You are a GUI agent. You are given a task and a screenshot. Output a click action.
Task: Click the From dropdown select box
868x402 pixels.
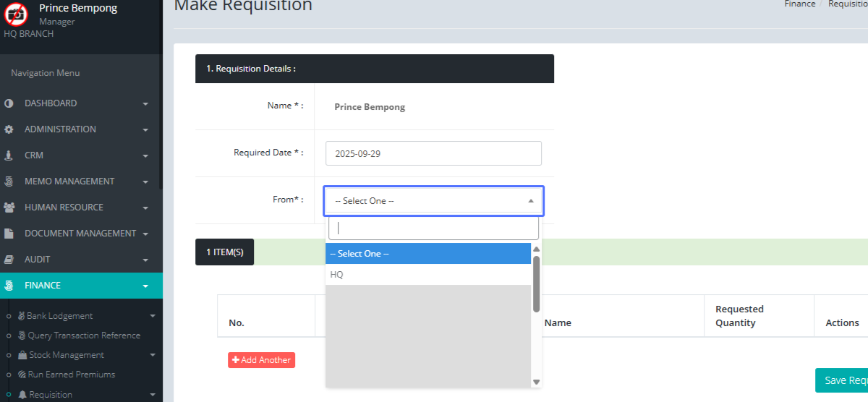(433, 201)
